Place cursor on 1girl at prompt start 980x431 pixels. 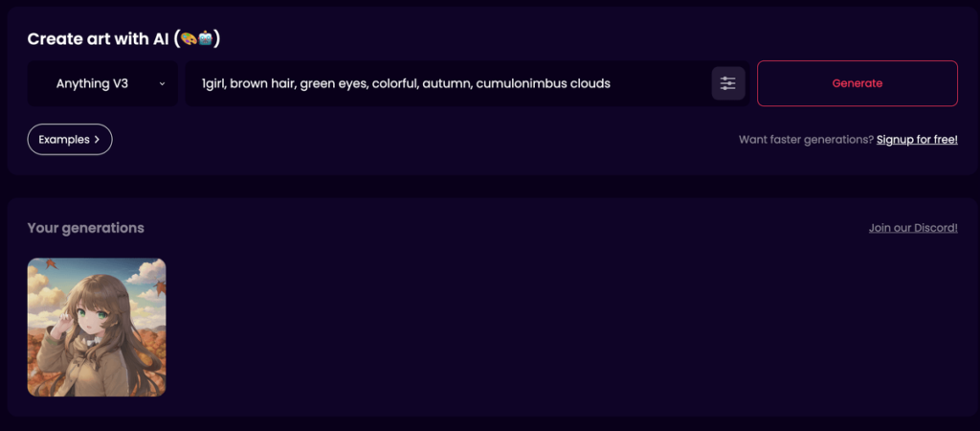point(212,83)
